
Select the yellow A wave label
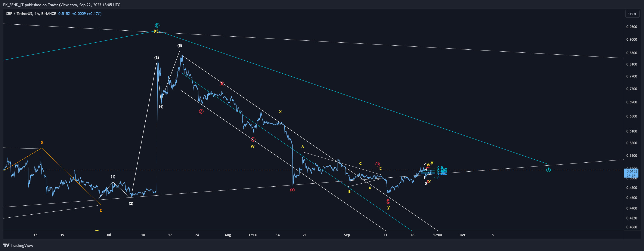(x=303, y=146)
